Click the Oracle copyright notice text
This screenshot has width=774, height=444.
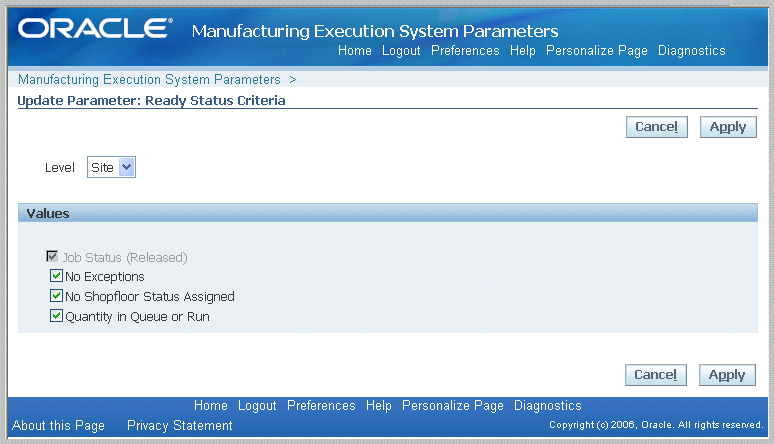[656, 425]
